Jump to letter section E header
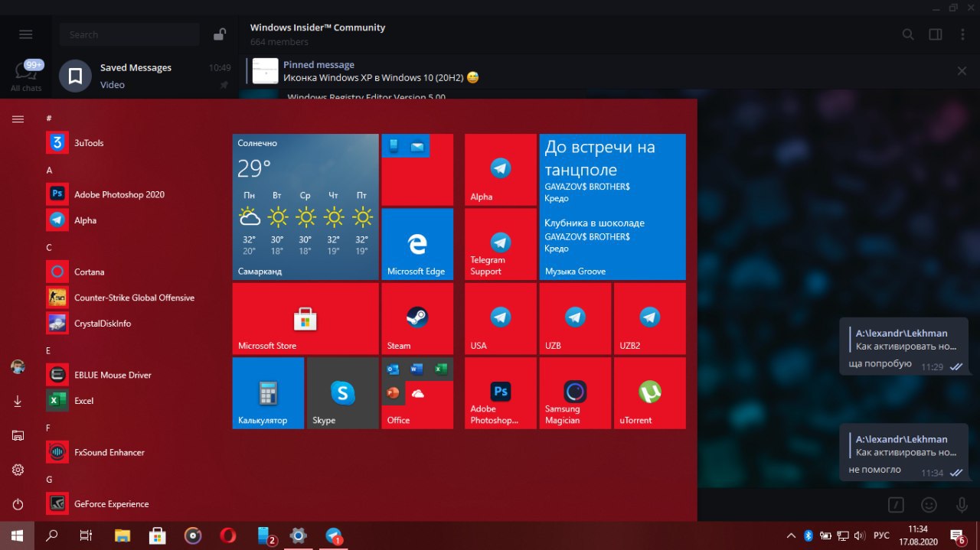 pyautogui.click(x=49, y=350)
